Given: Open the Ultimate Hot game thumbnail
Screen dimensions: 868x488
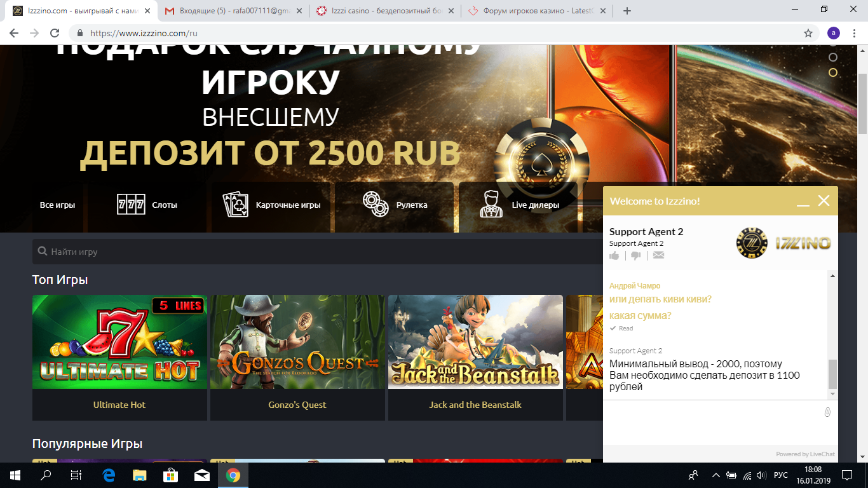Looking at the screenshot, I should point(119,342).
